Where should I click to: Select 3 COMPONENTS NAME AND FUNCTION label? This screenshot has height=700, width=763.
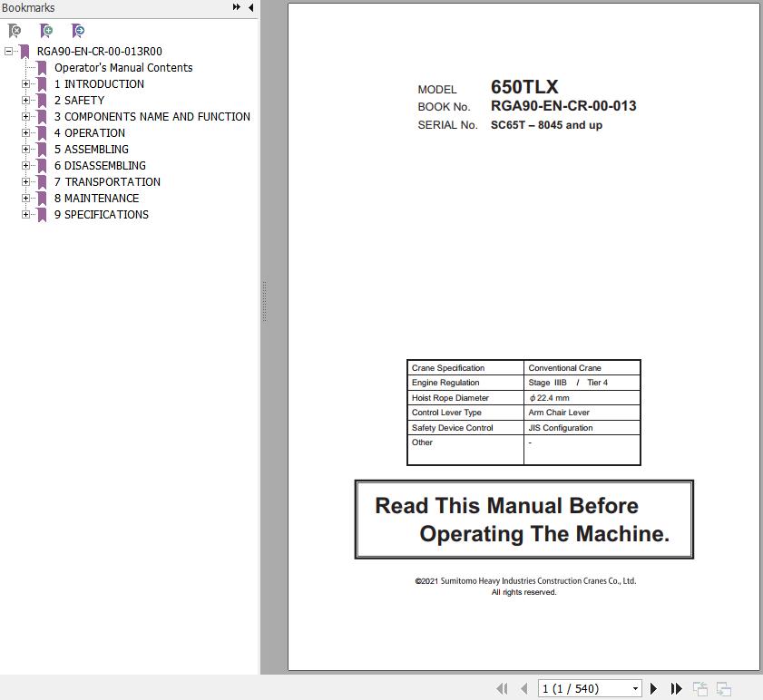(152, 117)
